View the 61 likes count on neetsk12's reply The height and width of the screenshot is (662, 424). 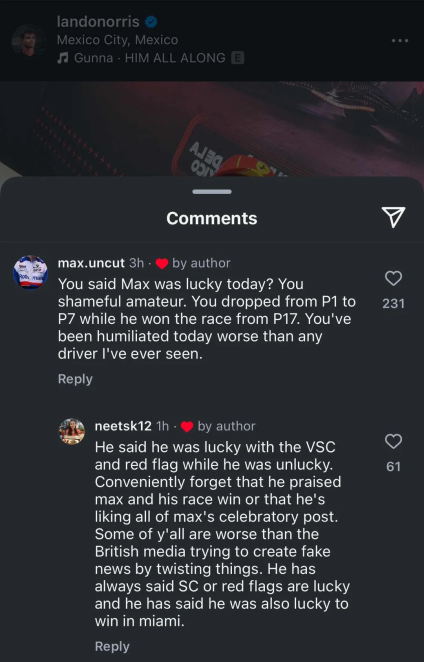[394, 467]
